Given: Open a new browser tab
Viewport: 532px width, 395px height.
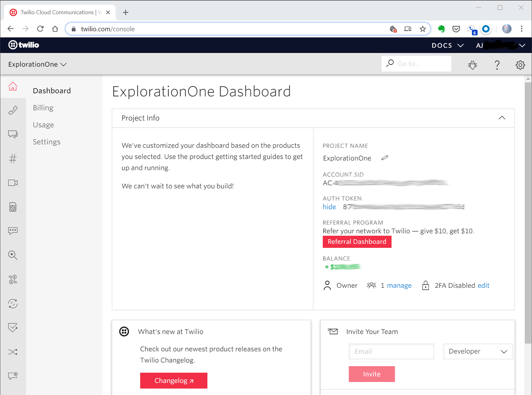Looking at the screenshot, I should coord(125,12).
